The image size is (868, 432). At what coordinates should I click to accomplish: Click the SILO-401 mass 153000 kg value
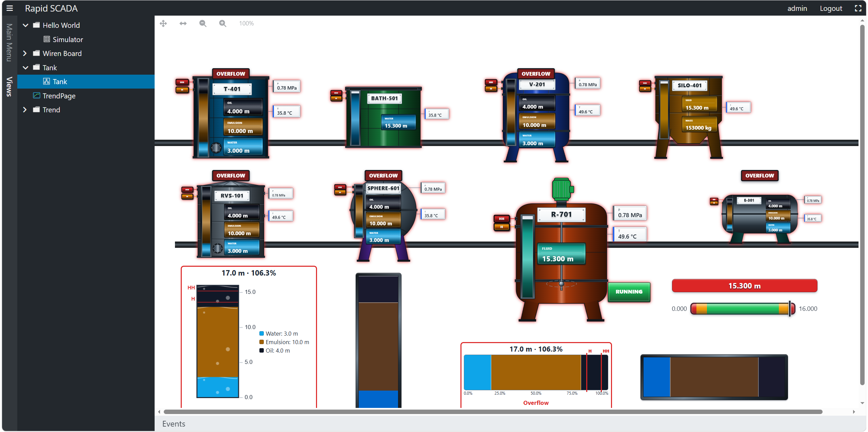pos(699,125)
